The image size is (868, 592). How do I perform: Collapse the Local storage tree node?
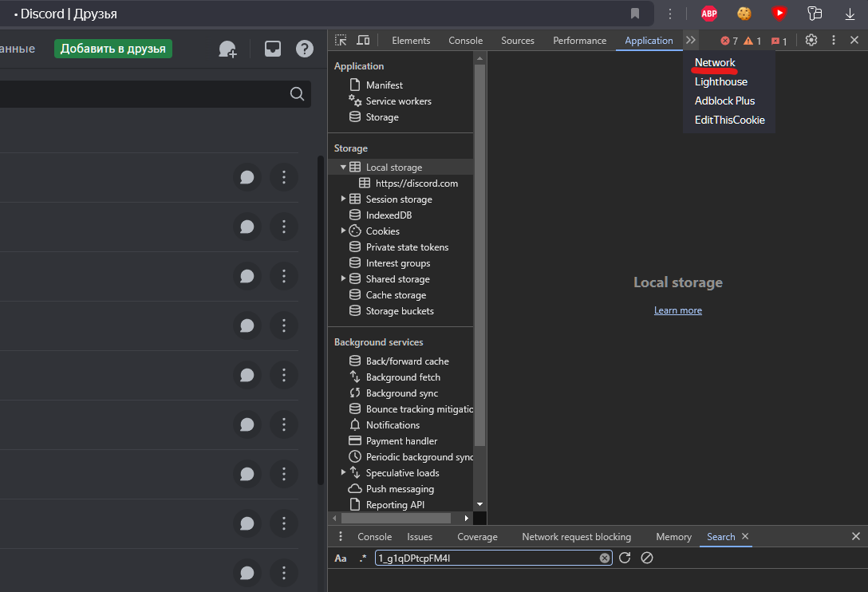click(x=343, y=167)
